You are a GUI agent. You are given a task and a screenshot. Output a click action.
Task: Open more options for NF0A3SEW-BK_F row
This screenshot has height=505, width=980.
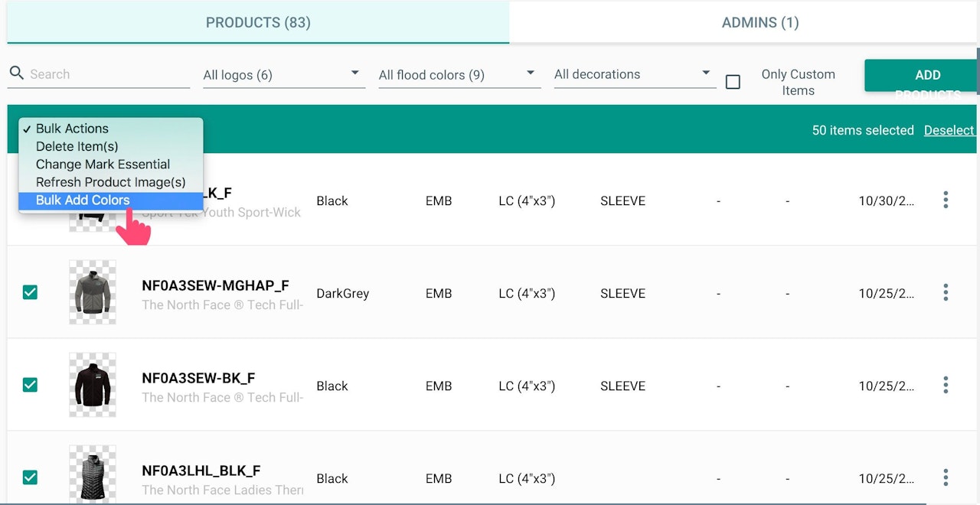(946, 385)
